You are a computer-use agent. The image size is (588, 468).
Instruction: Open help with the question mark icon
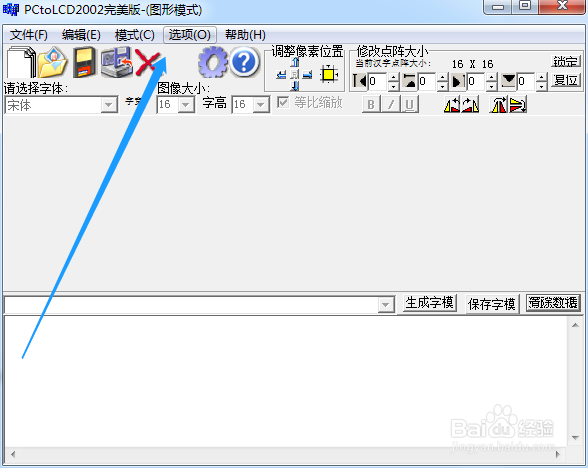(244, 62)
